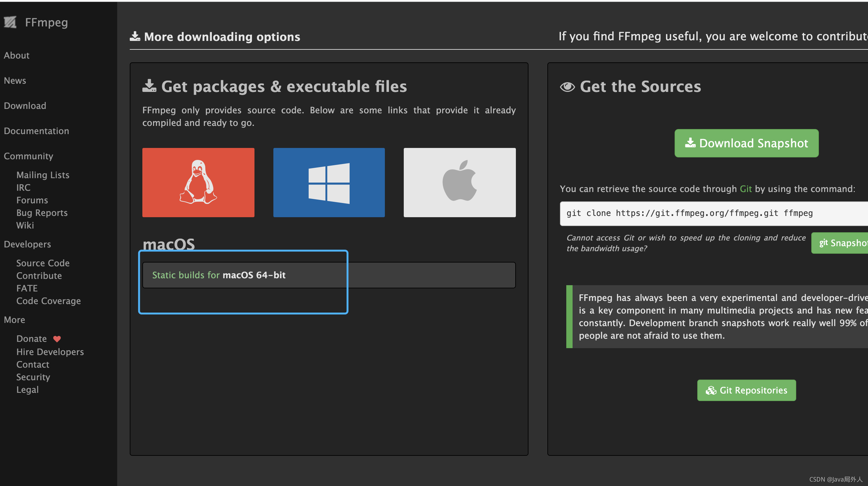Click the eye icon by Get the Sources
This screenshot has height=486, width=868.
pyautogui.click(x=568, y=87)
